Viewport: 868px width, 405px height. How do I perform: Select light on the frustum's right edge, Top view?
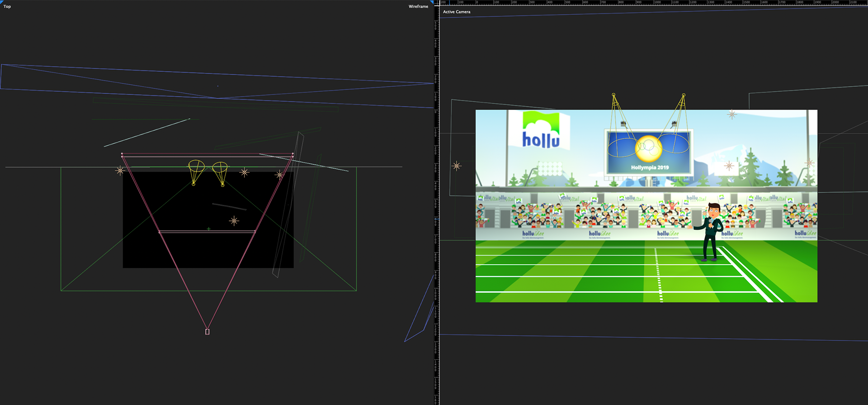279,175
